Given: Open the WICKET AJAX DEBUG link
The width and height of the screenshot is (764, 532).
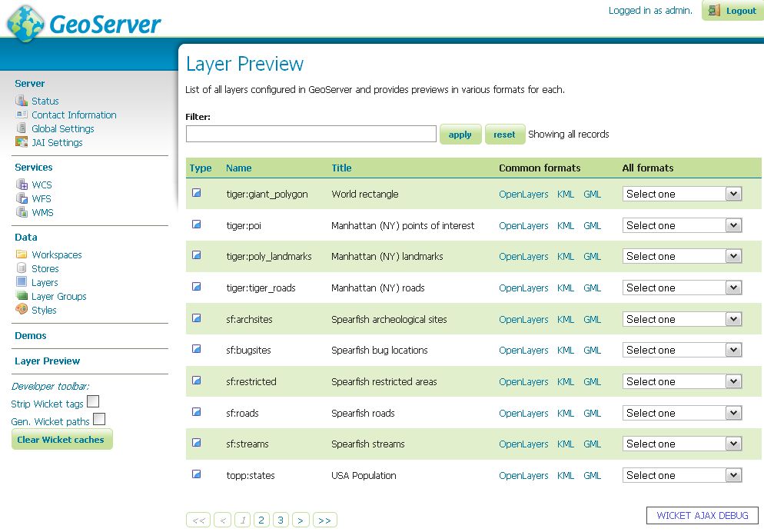Looking at the screenshot, I should pos(703,515).
